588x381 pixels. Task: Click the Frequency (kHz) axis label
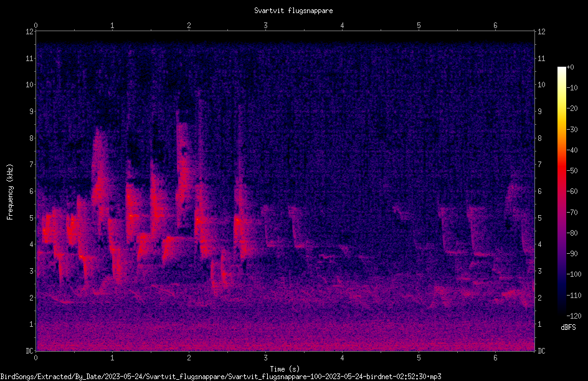point(10,192)
